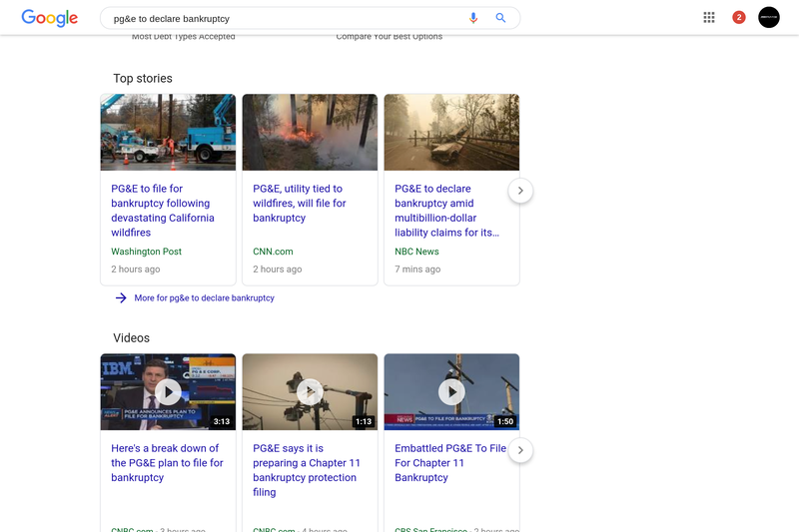The height and width of the screenshot is (532, 799).
Task: Click 2 hours ago under Washington Post
Action: click(x=136, y=269)
